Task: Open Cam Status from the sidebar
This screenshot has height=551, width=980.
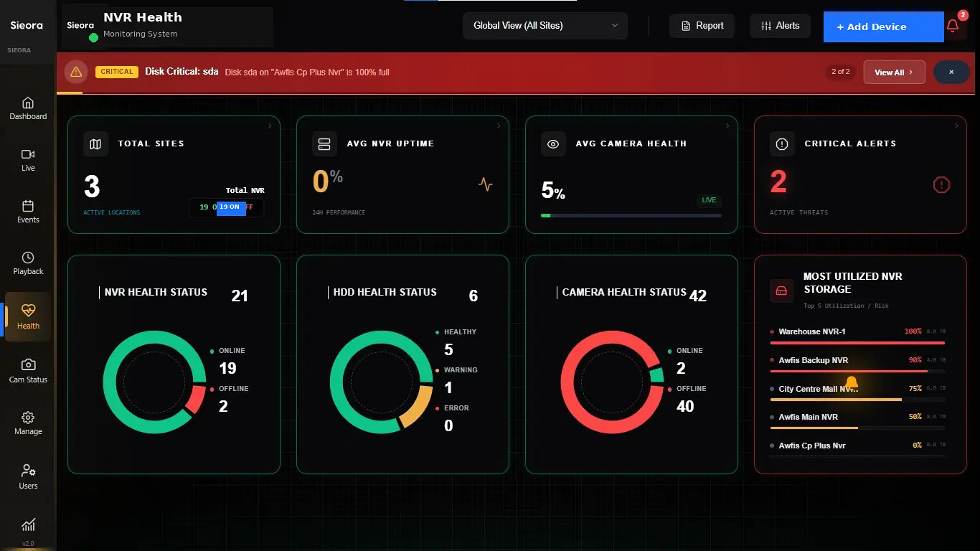Action: click(x=28, y=372)
